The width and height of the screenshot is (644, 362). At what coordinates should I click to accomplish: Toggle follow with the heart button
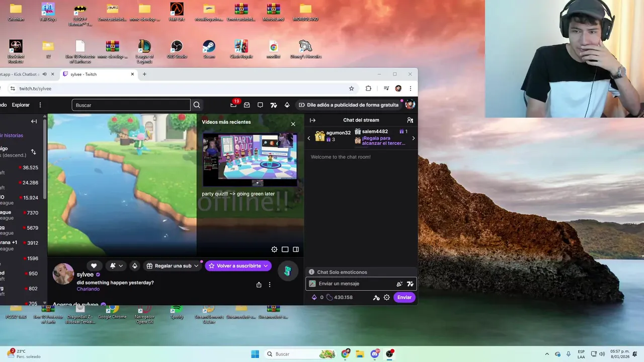tap(94, 266)
